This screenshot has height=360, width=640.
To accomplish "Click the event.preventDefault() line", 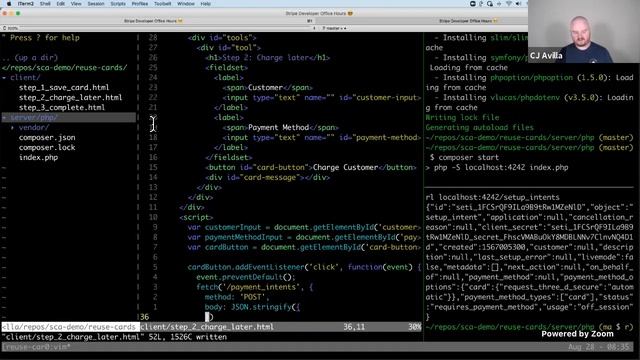I will [x=245, y=277].
